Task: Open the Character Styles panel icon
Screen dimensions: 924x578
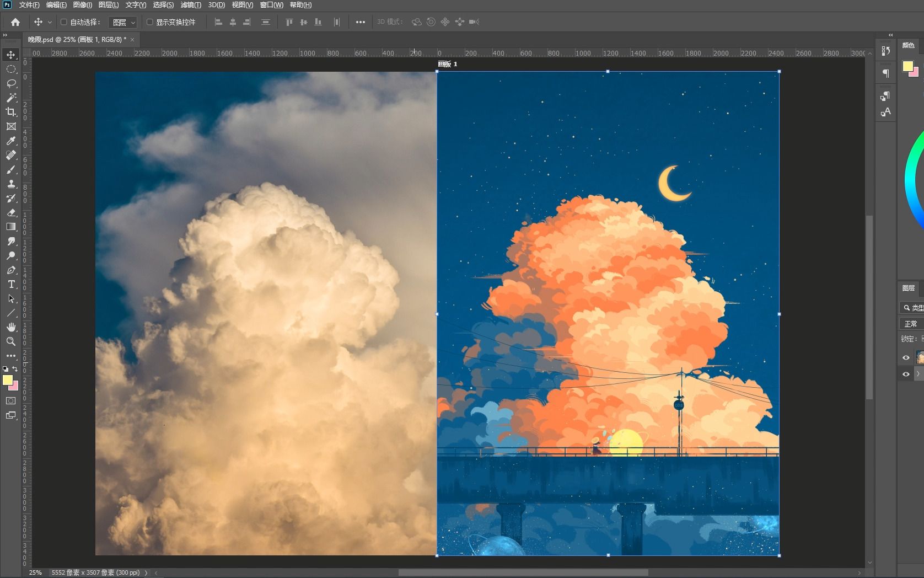Action: (x=885, y=112)
